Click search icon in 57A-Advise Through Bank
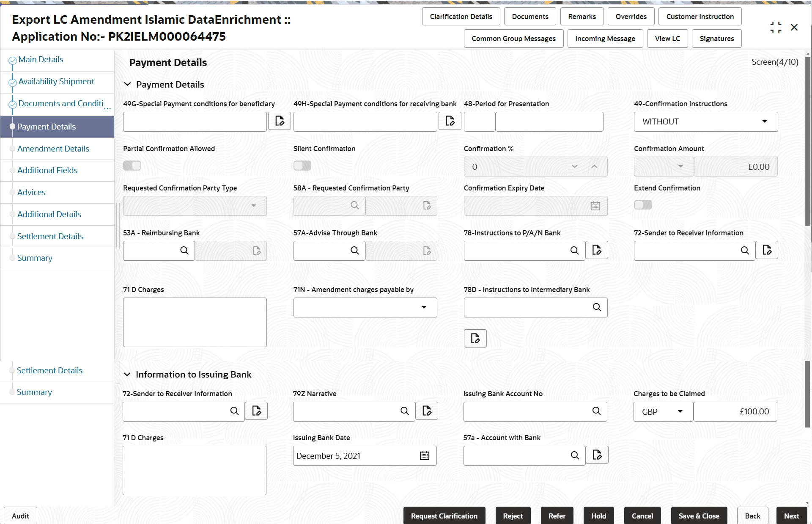This screenshot has width=812, height=524. click(x=355, y=251)
